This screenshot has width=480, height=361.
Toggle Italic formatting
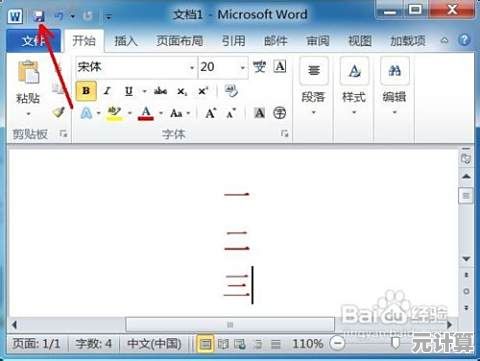(x=107, y=91)
